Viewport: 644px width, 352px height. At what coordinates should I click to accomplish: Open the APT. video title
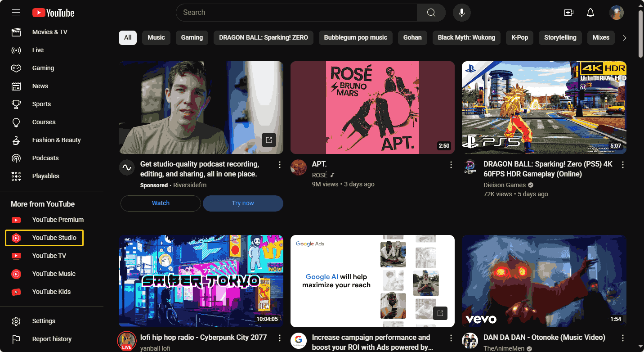click(319, 164)
